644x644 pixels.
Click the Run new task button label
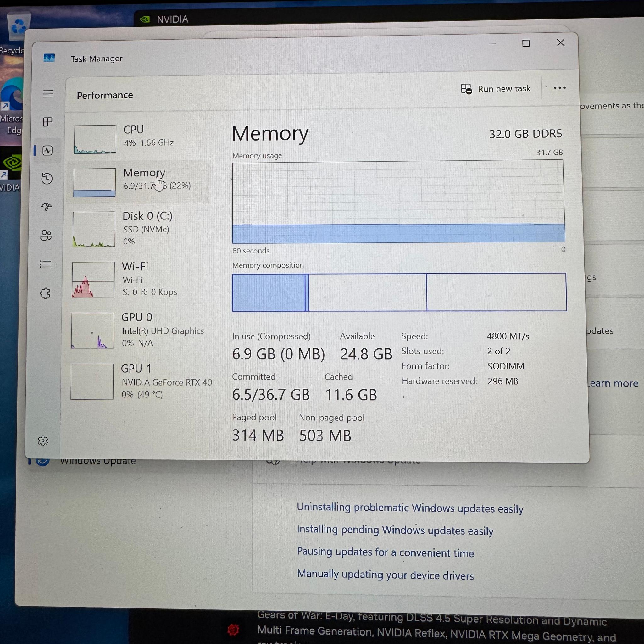coord(504,89)
